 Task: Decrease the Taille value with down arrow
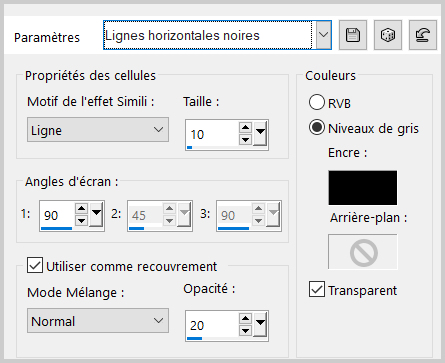(245, 139)
